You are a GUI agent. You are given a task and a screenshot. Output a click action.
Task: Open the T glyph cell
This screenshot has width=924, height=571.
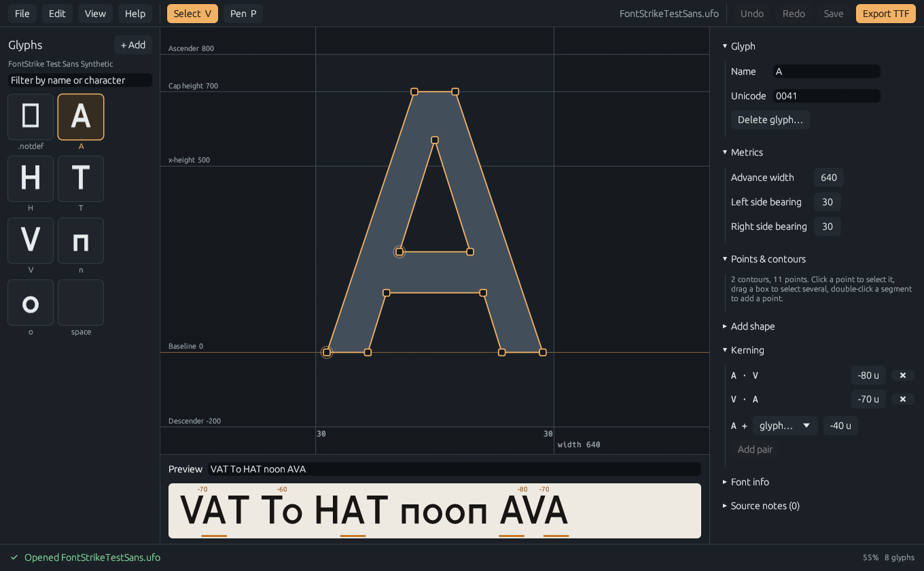pyautogui.click(x=81, y=179)
